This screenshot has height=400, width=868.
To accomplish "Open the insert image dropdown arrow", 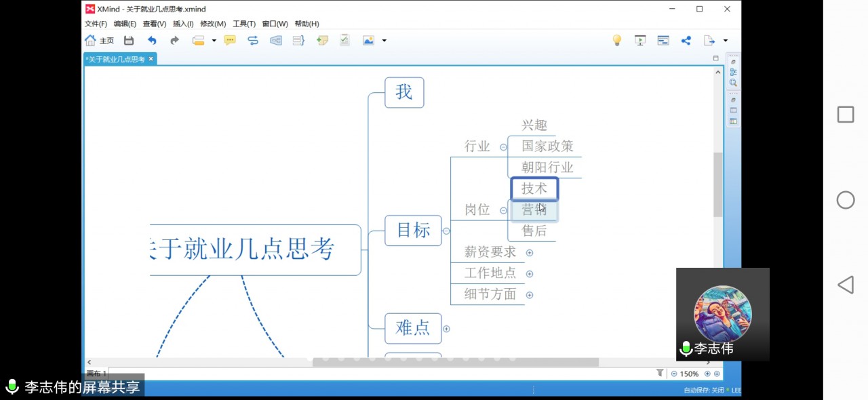I will coord(384,41).
